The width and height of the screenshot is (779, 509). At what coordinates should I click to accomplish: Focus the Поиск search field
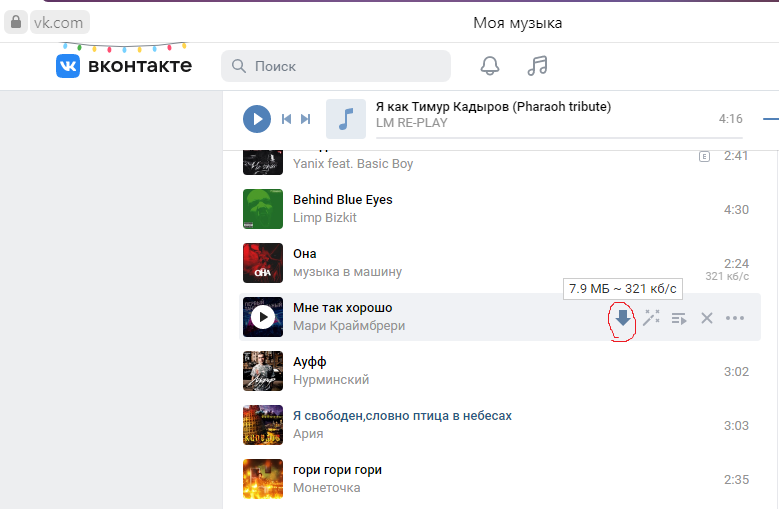tap(336, 66)
